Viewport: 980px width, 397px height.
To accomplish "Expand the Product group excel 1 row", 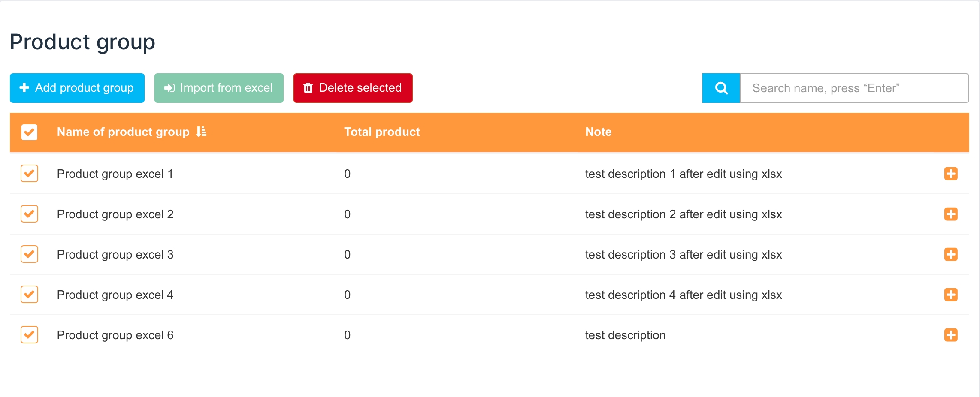I will [951, 174].
